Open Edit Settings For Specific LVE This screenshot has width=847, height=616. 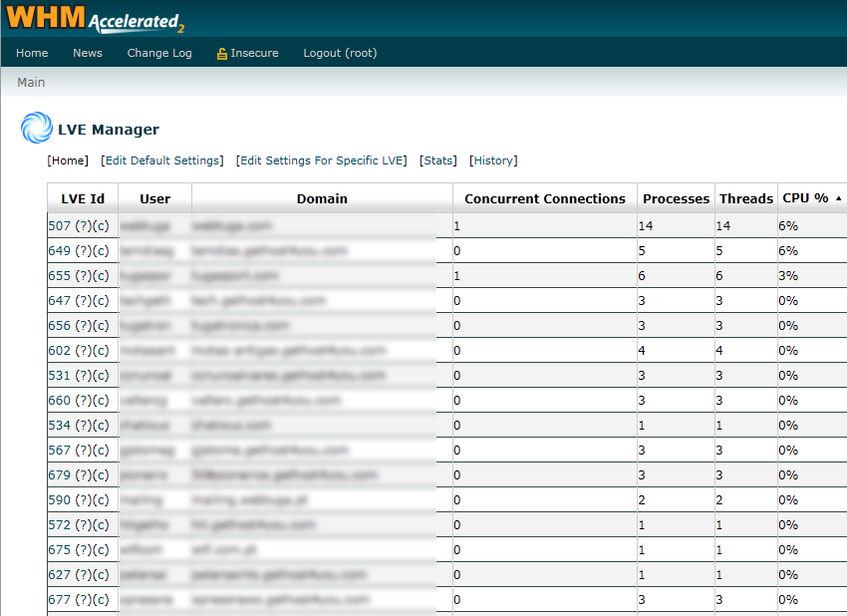(322, 160)
